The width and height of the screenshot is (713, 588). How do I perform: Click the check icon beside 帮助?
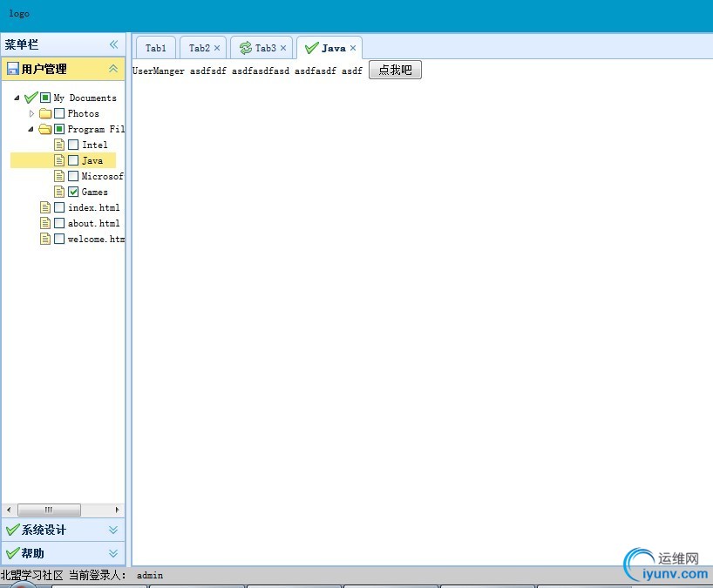[x=13, y=553]
